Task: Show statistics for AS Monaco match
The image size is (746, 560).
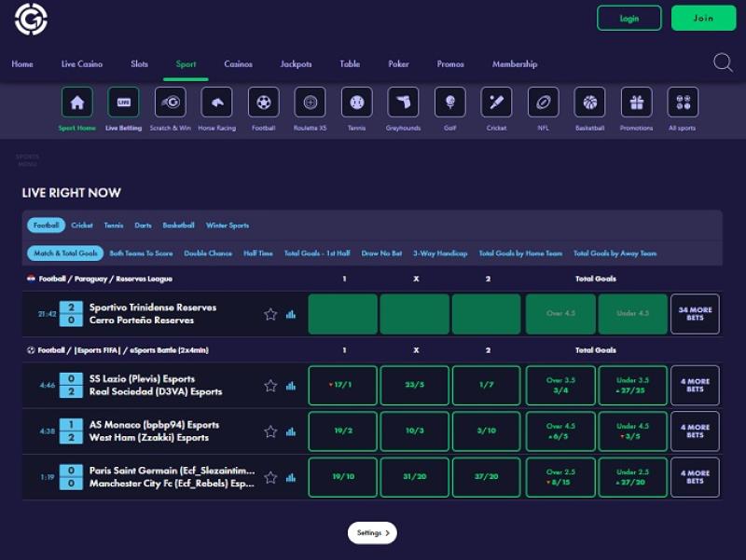Action: tap(291, 431)
